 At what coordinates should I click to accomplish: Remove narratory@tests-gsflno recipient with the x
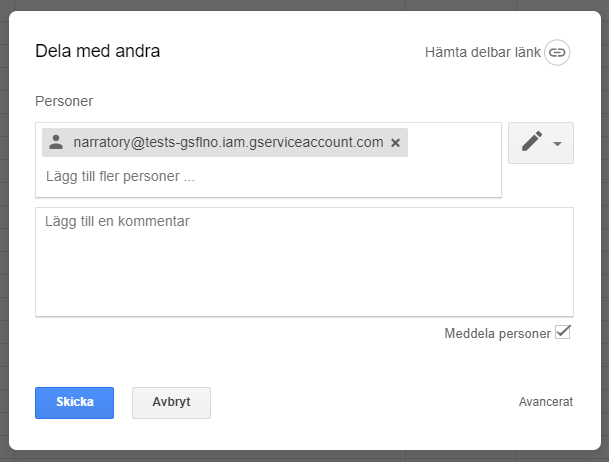[x=396, y=143]
